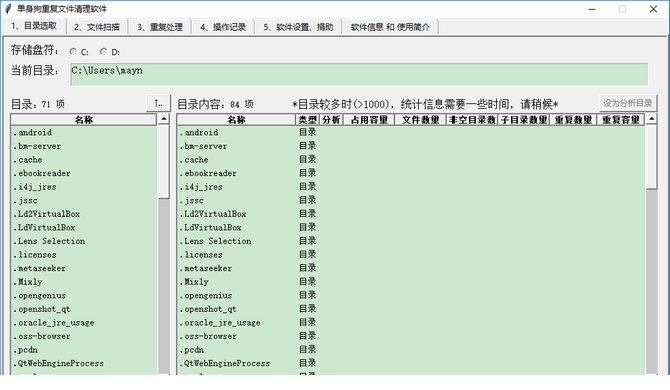Click the right list scroll-up arrow
Image resolution: width=670 pixels, height=390 pixels.
pos(651,119)
